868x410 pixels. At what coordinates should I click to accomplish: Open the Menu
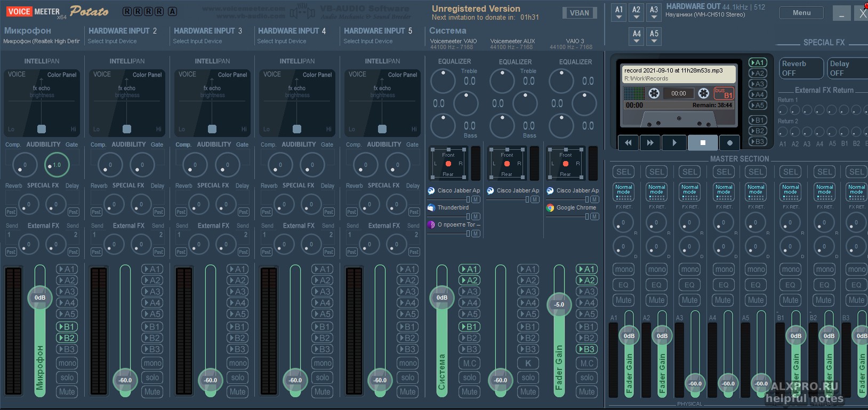click(x=801, y=13)
